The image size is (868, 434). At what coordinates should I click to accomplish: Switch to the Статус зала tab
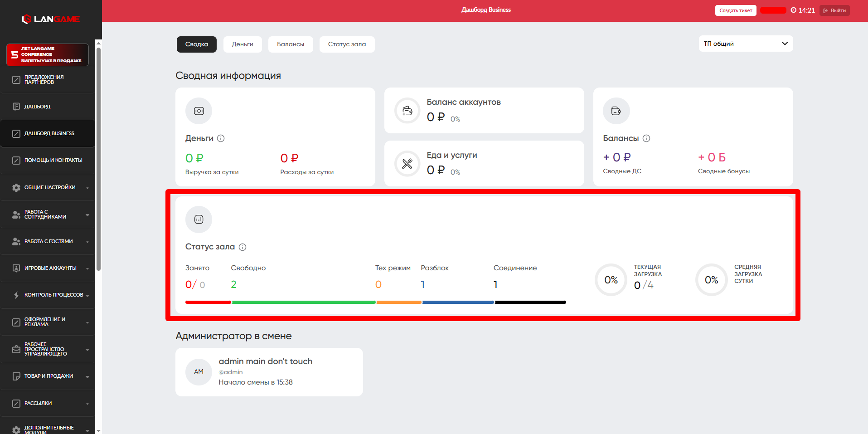tap(347, 44)
